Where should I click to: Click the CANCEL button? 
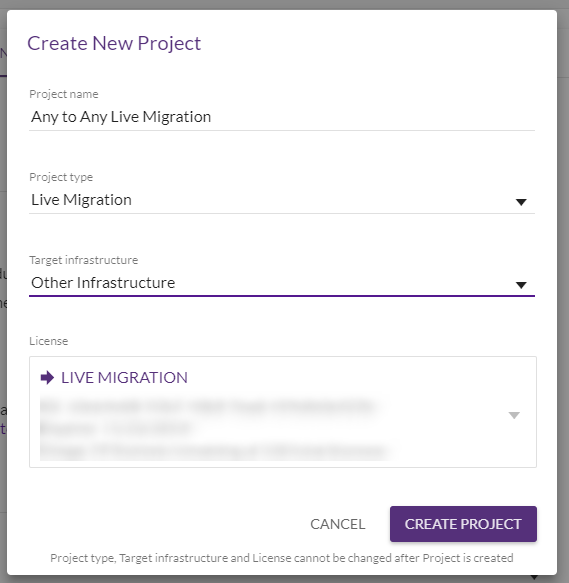(x=338, y=524)
